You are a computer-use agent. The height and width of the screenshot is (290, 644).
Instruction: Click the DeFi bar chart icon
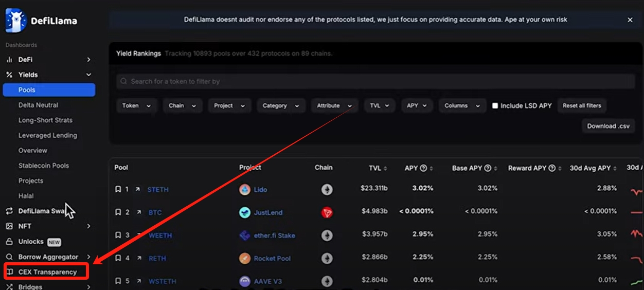9,60
